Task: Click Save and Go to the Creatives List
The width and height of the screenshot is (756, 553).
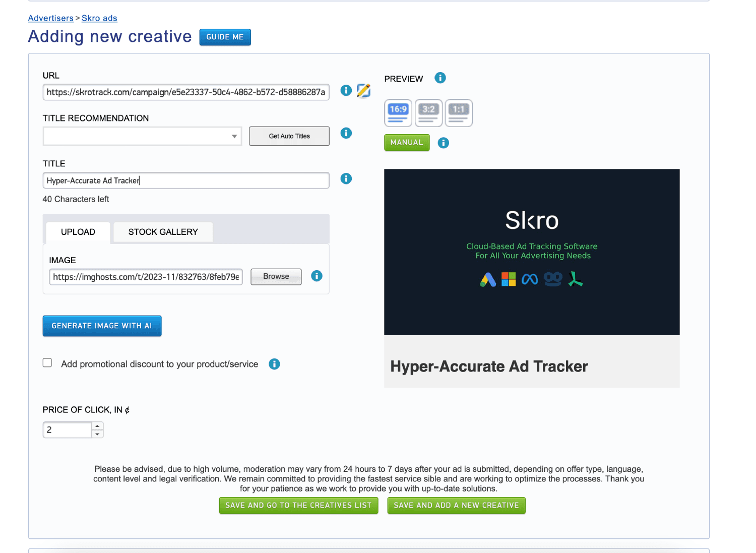Action: pos(298,505)
